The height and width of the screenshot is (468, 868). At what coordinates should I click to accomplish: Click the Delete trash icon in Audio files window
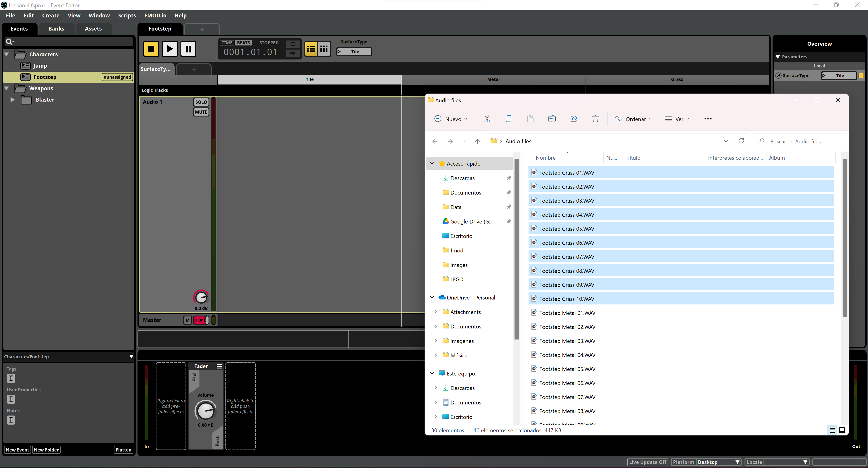pyautogui.click(x=595, y=119)
